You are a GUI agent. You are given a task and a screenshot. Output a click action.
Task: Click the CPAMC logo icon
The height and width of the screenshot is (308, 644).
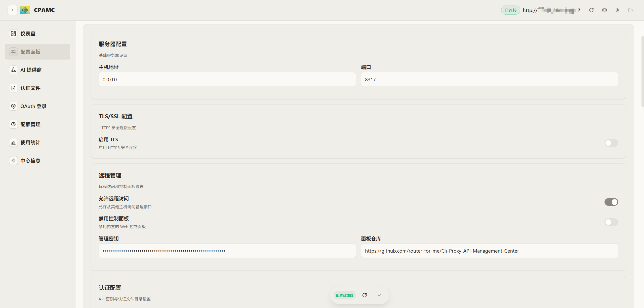pyautogui.click(x=25, y=10)
